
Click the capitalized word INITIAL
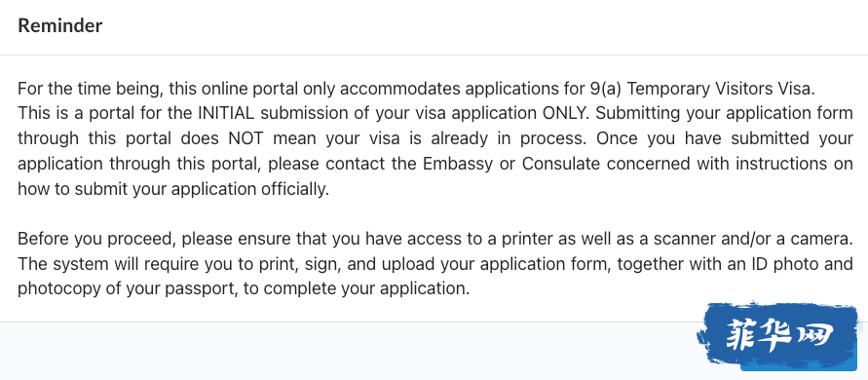[226, 113]
